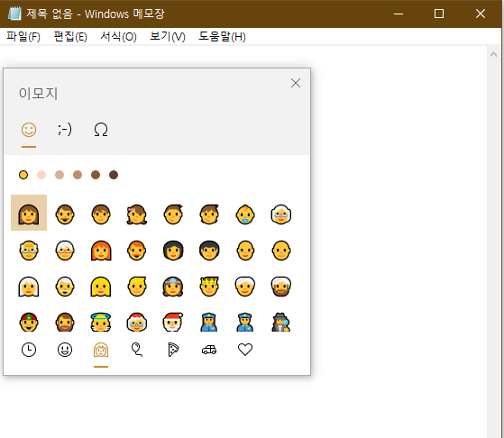
Task: Pick the medium-dark brown skin tone
Action: click(96, 175)
